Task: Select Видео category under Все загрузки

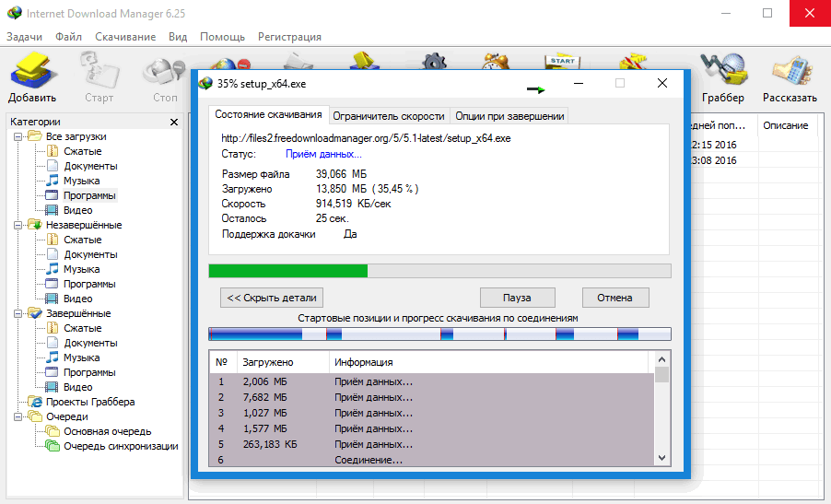Action: tap(78, 210)
